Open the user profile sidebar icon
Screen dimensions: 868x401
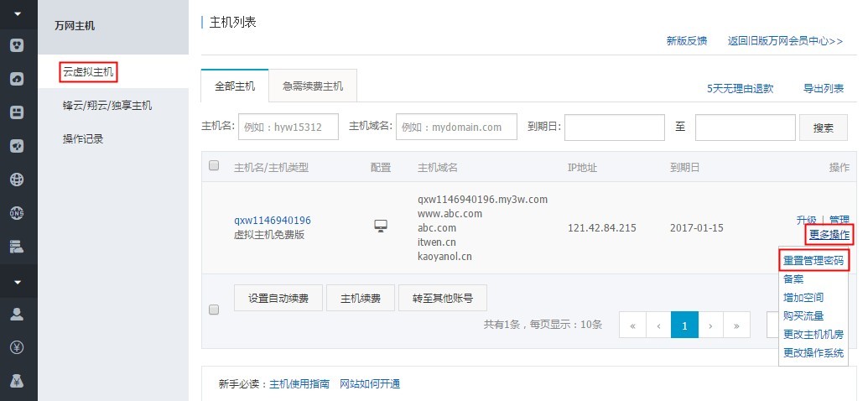click(x=17, y=314)
